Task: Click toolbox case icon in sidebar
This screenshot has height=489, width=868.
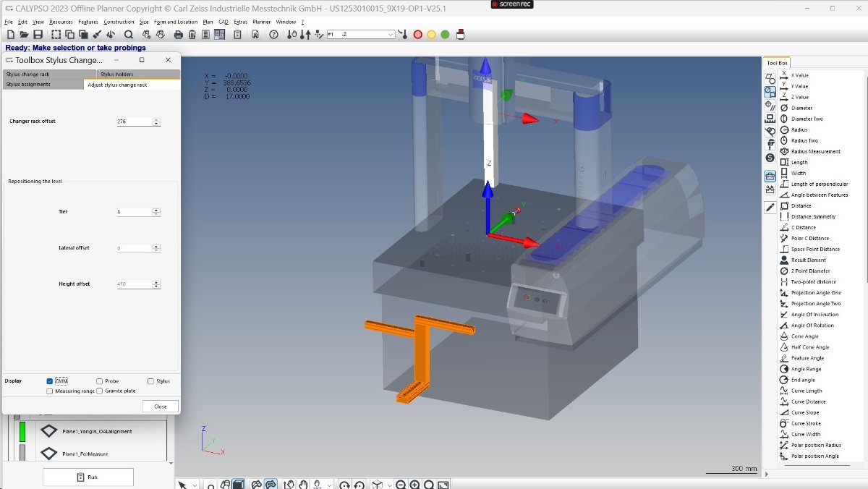Action: point(770,176)
